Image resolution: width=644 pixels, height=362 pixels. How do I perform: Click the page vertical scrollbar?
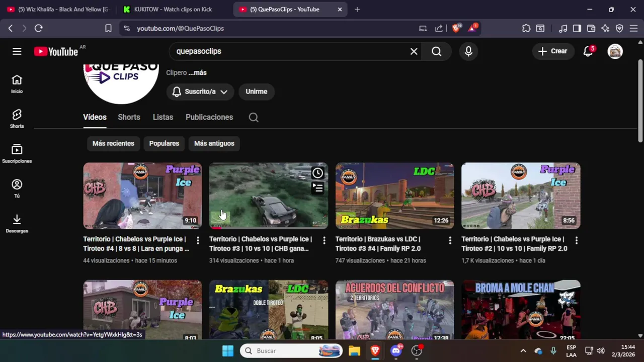point(640,101)
